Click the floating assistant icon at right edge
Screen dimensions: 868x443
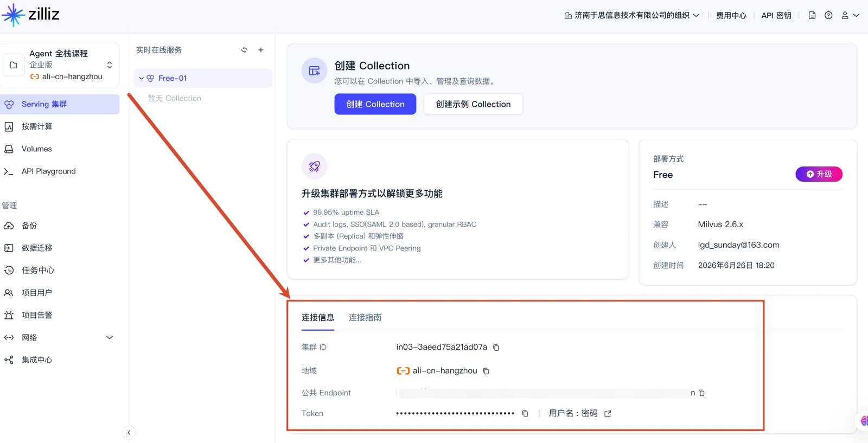point(863,421)
